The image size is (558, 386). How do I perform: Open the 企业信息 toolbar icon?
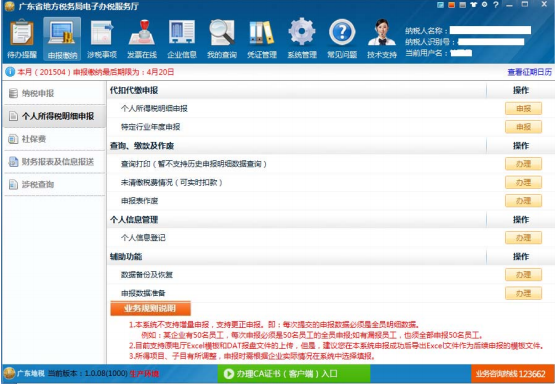click(x=182, y=38)
